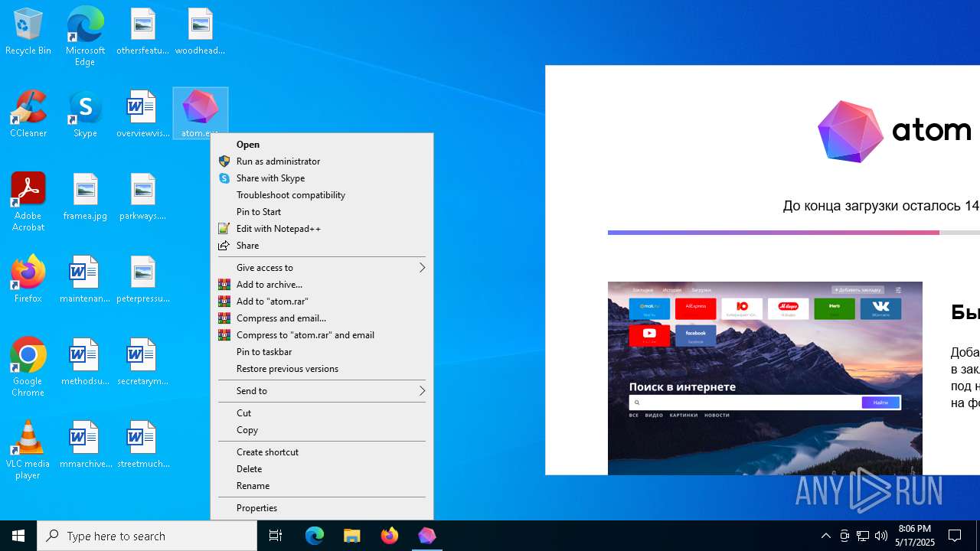The image size is (980, 551).
Task: Open File Explorer from the taskbar
Action: pos(352,536)
